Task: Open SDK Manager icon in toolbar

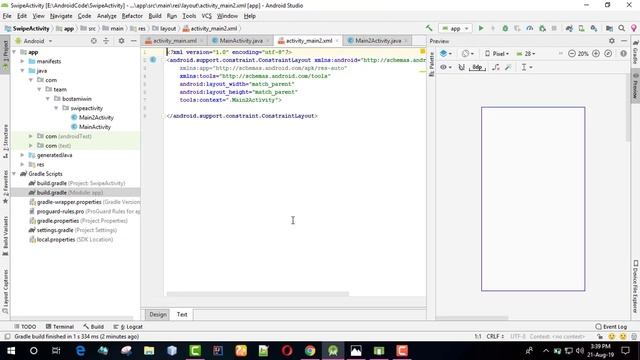Action: click(x=594, y=28)
